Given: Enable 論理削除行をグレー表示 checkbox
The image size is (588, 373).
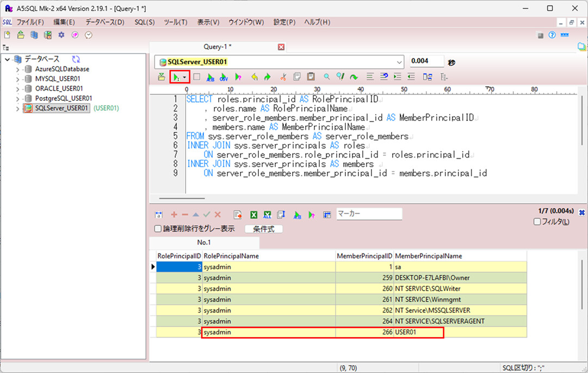Looking at the screenshot, I should [x=158, y=229].
